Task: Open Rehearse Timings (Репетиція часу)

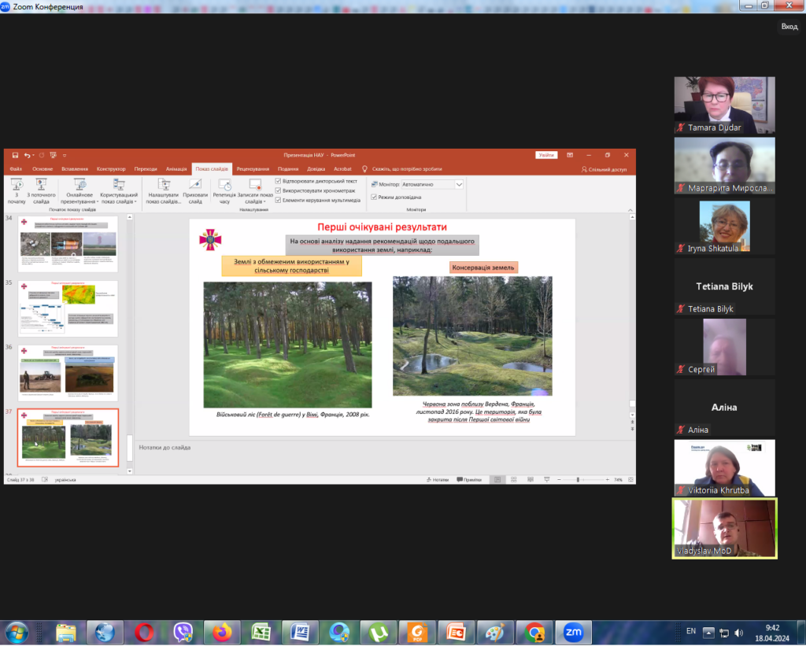Action: (224, 184)
